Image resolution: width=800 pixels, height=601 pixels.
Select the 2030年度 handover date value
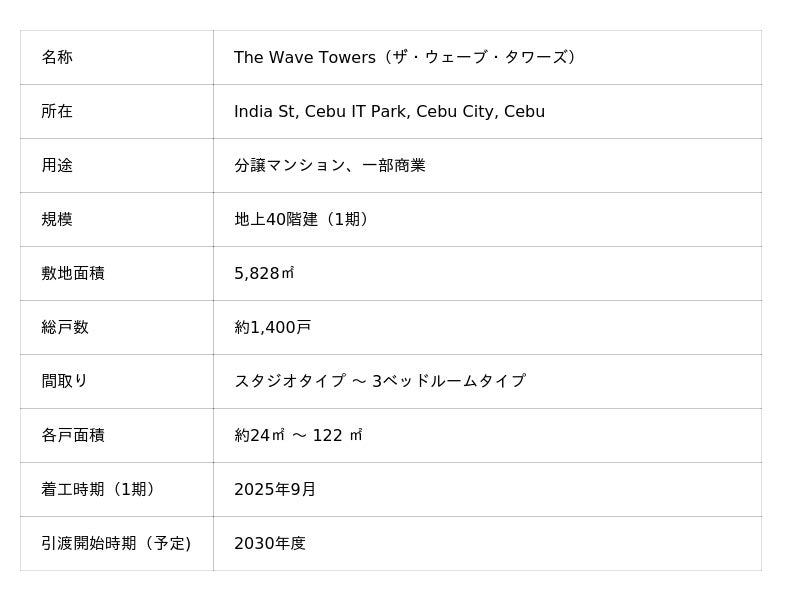(270, 544)
